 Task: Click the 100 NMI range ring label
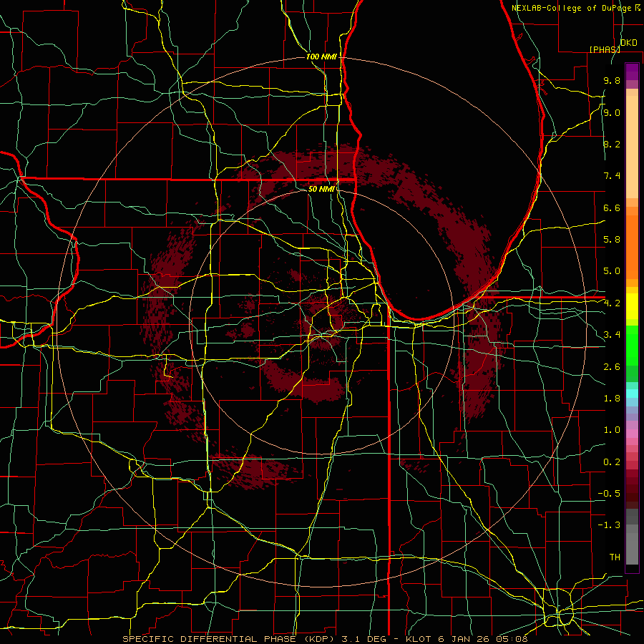pos(321,57)
